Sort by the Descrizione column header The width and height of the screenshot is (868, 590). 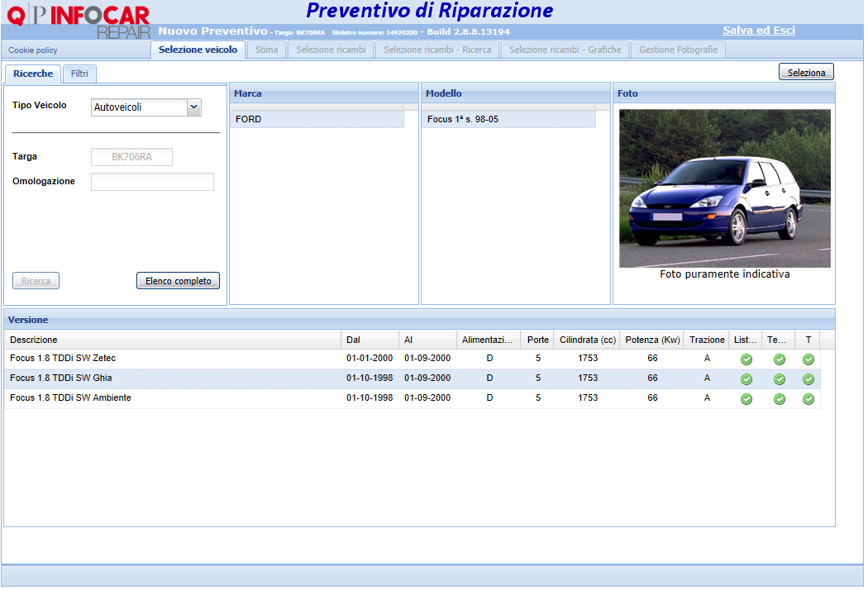coord(173,340)
